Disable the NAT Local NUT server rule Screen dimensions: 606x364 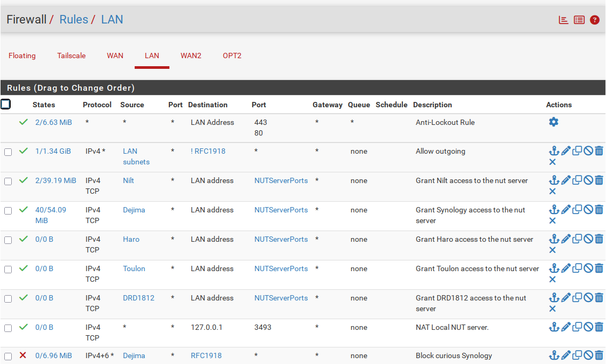pos(588,327)
